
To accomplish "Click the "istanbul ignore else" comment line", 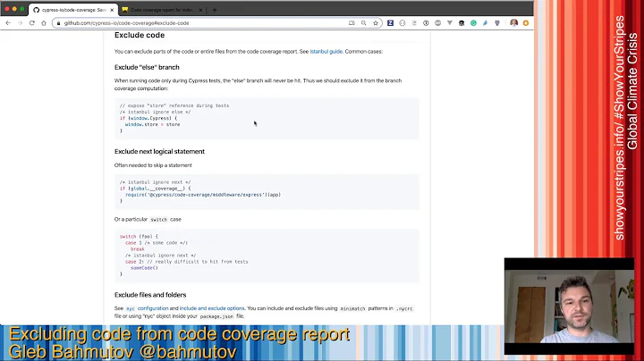I will 156,112.
